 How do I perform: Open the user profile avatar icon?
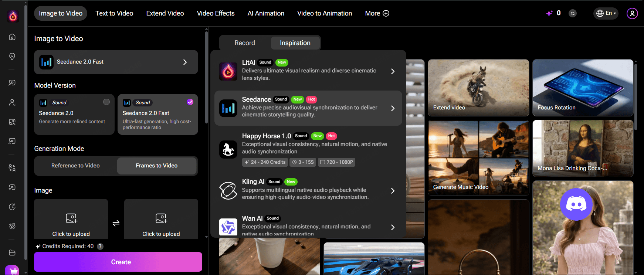pos(632,13)
